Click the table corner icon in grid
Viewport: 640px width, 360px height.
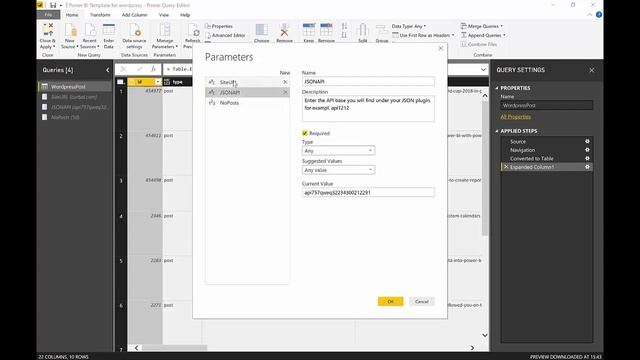[121, 82]
